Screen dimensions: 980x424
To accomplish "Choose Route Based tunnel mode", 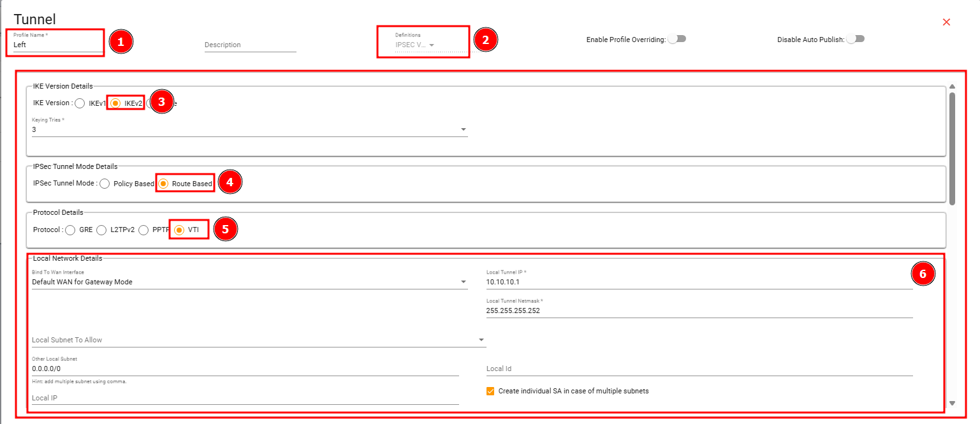I will [163, 184].
